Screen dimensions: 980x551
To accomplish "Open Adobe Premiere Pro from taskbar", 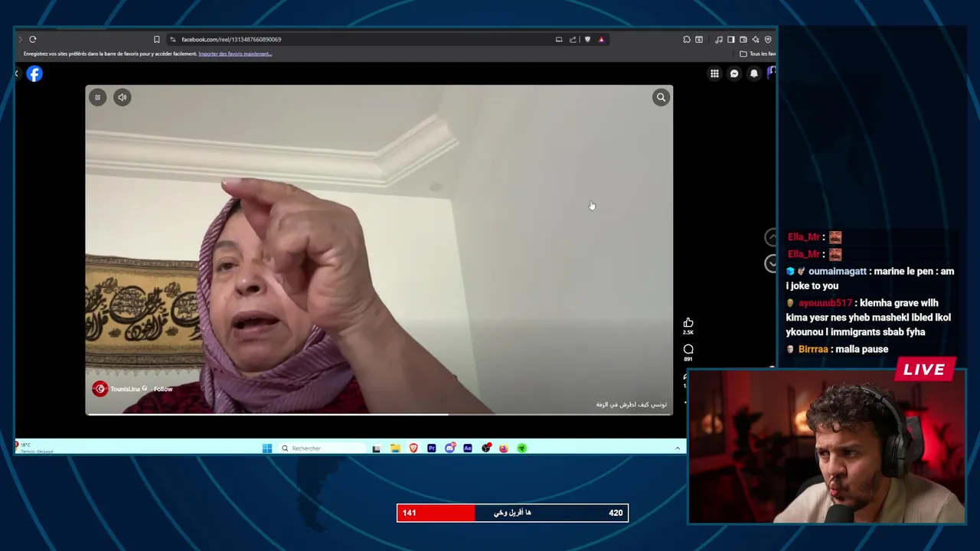I will pos(432,448).
